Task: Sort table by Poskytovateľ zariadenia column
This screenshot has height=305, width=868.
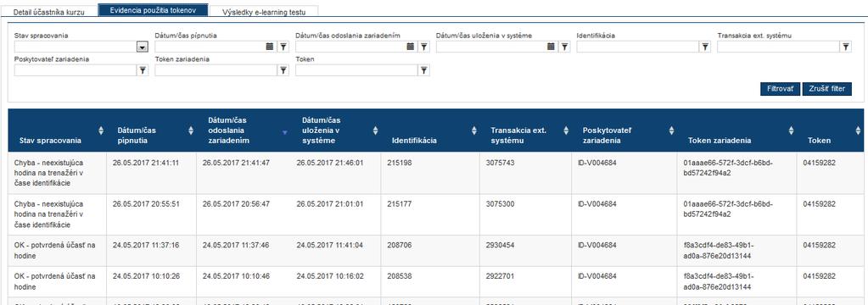Action: (x=671, y=130)
